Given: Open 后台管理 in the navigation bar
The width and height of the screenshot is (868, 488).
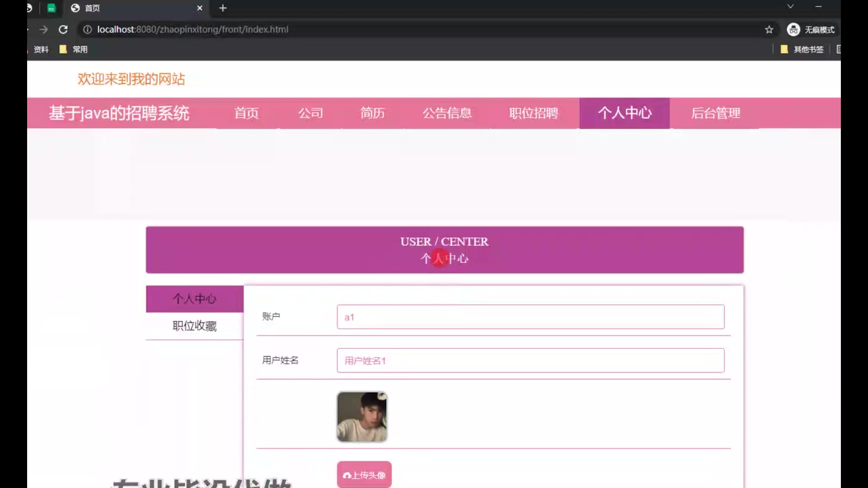Looking at the screenshot, I should coord(716,113).
